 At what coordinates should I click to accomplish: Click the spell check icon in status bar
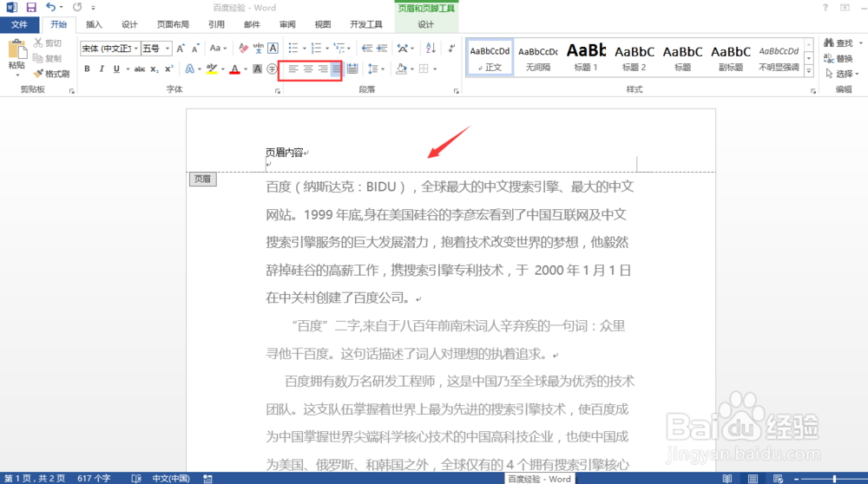(136, 479)
